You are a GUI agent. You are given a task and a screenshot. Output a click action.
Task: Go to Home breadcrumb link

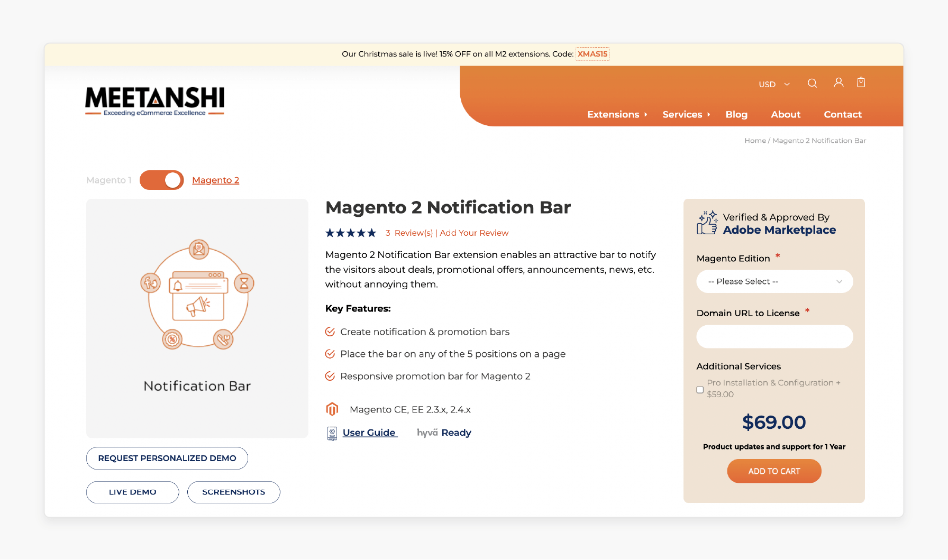coord(755,141)
